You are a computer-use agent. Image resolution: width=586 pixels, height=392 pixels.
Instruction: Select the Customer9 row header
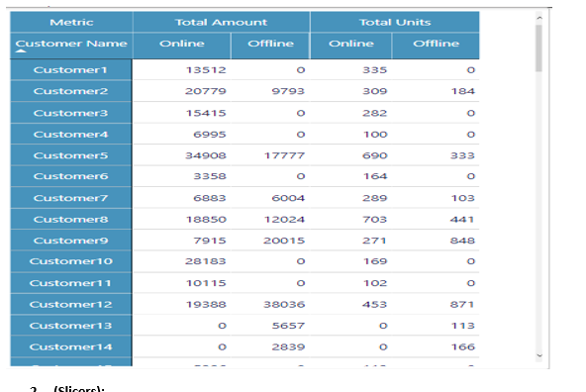coord(71,241)
